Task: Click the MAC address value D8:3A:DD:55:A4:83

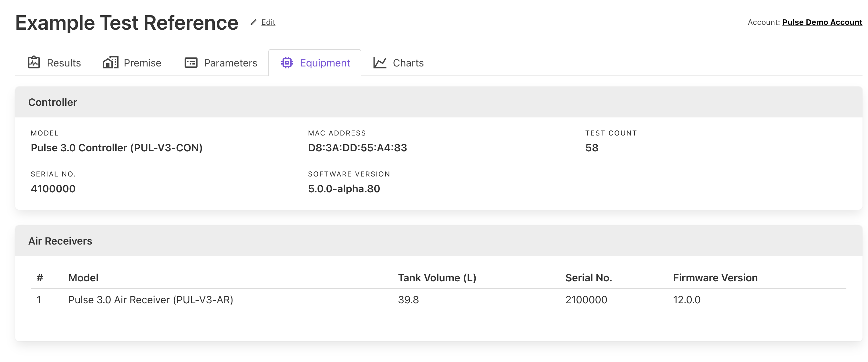Action: pyautogui.click(x=357, y=148)
